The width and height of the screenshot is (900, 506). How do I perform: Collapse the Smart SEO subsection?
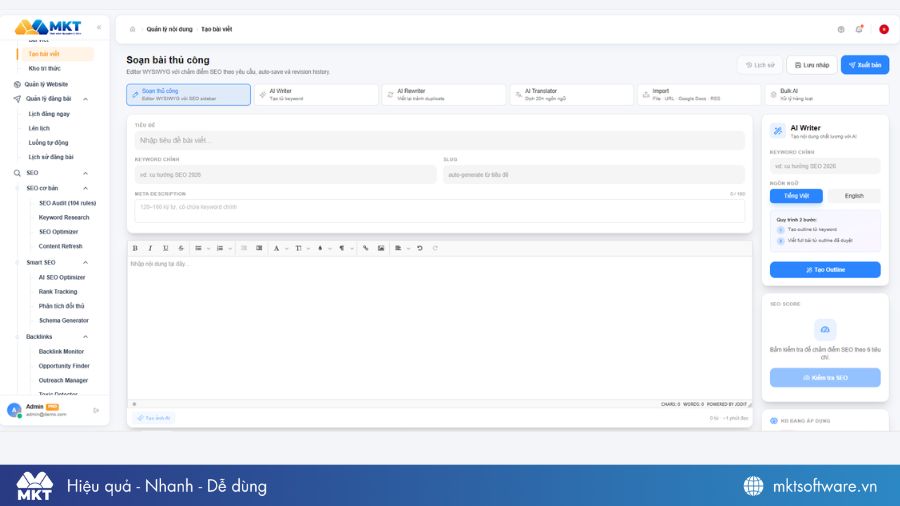click(x=86, y=263)
